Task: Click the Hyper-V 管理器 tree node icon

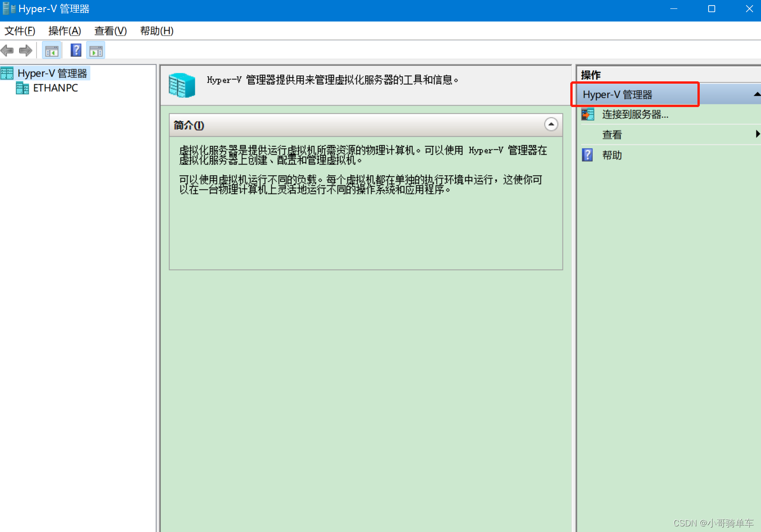Action: 7,73
